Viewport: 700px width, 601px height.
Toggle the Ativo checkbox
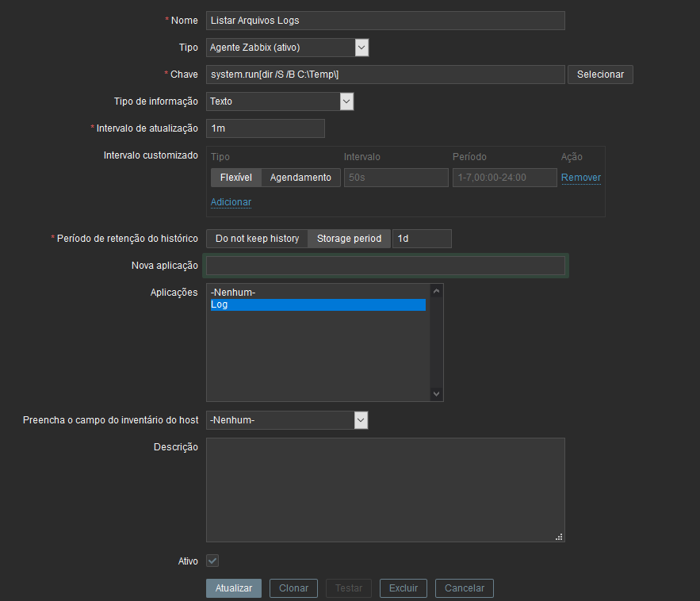212,561
